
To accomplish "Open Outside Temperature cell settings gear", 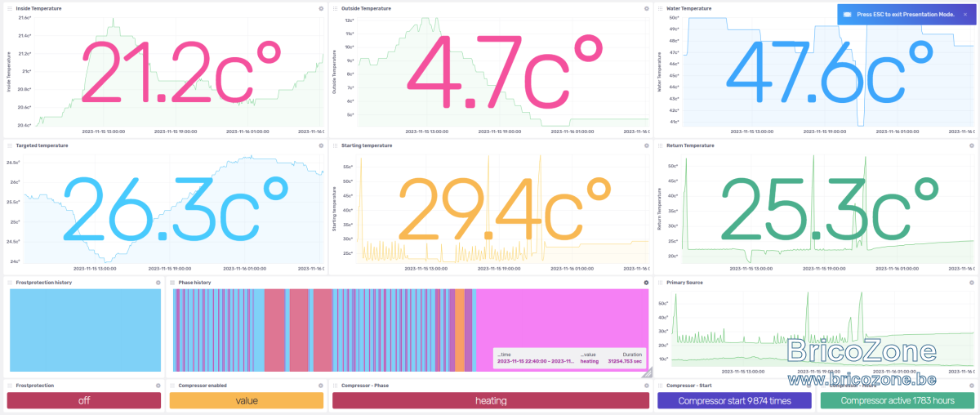I will 646,8.
